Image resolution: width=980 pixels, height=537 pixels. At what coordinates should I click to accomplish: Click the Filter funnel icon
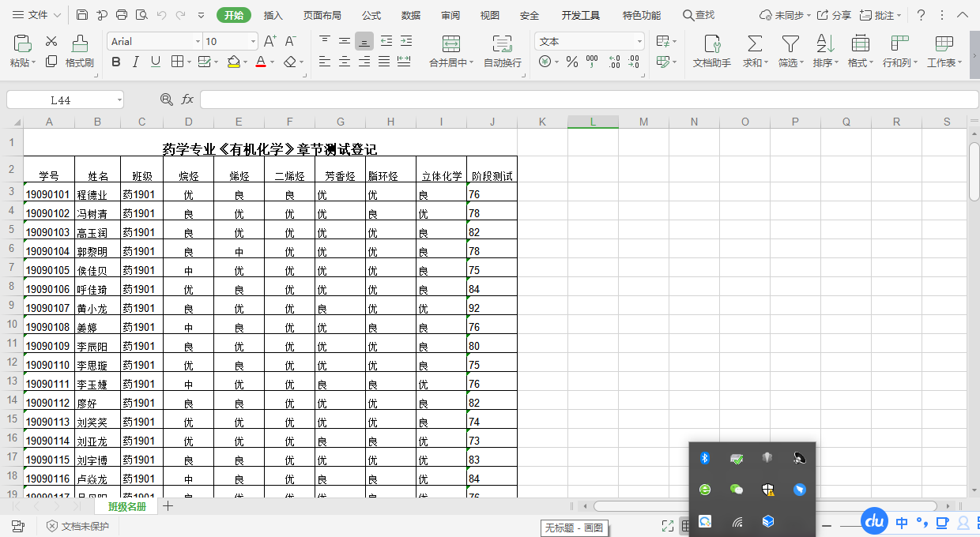pos(790,44)
